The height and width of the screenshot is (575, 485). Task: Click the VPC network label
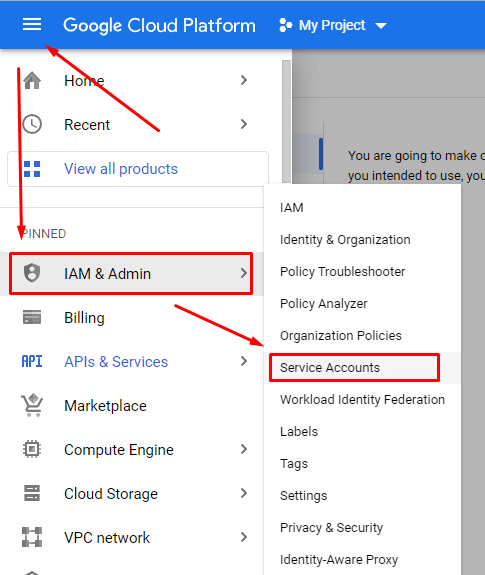pos(107,538)
